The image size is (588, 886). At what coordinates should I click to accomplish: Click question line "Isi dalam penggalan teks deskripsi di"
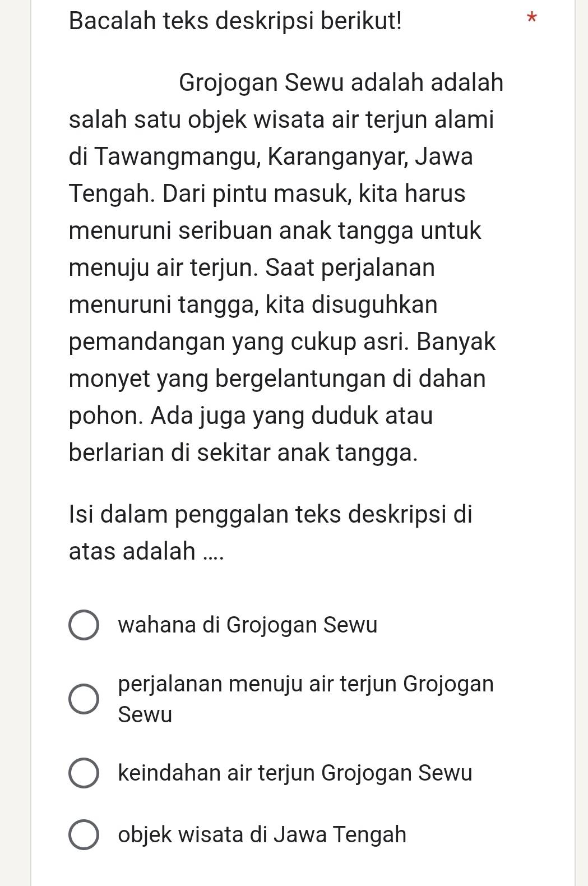click(x=271, y=514)
